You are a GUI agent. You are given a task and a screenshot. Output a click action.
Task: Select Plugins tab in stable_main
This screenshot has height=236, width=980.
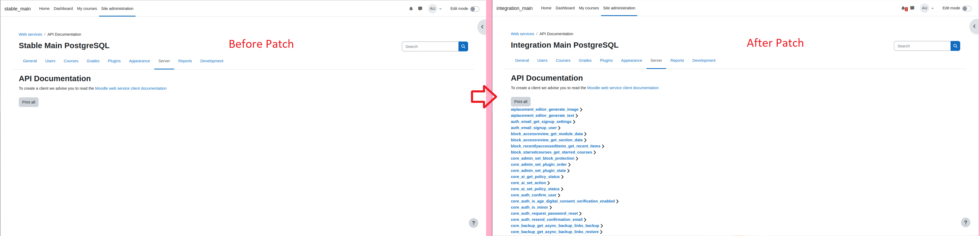(x=114, y=61)
